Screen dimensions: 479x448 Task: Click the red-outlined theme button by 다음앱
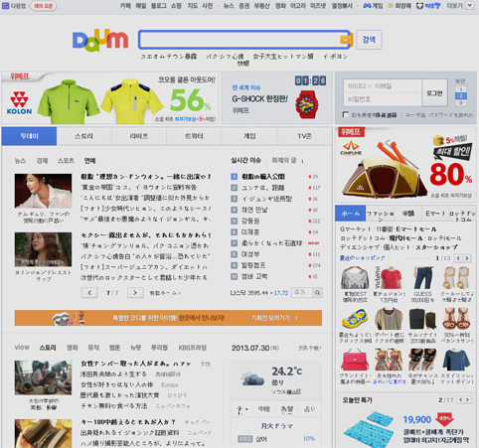pos(43,6)
